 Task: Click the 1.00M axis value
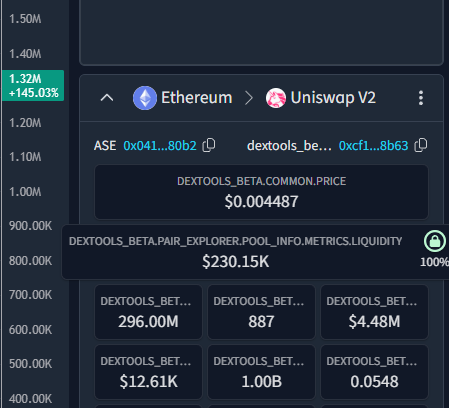pos(25,192)
